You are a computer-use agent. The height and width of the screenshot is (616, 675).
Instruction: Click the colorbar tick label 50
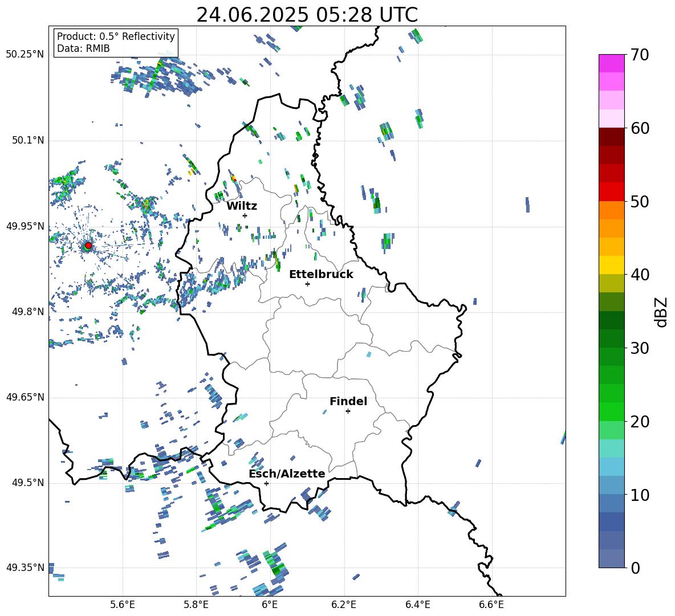[x=640, y=202]
